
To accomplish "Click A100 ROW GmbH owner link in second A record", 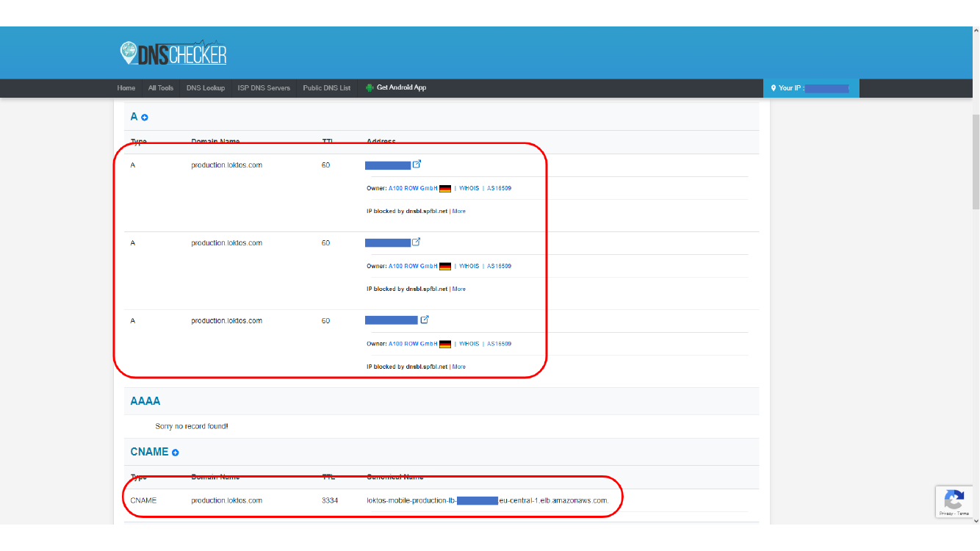I will pyautogui.click(x=413, y=267).
